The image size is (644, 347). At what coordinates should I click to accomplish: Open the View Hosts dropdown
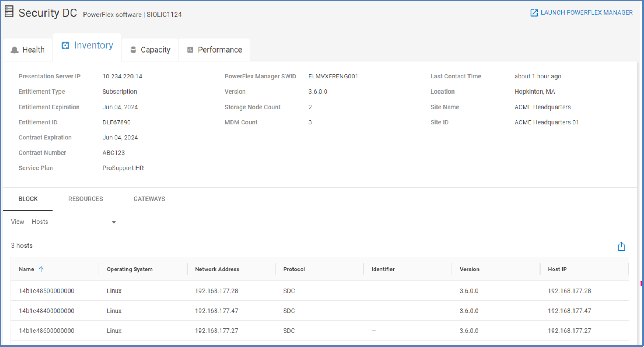74,222
